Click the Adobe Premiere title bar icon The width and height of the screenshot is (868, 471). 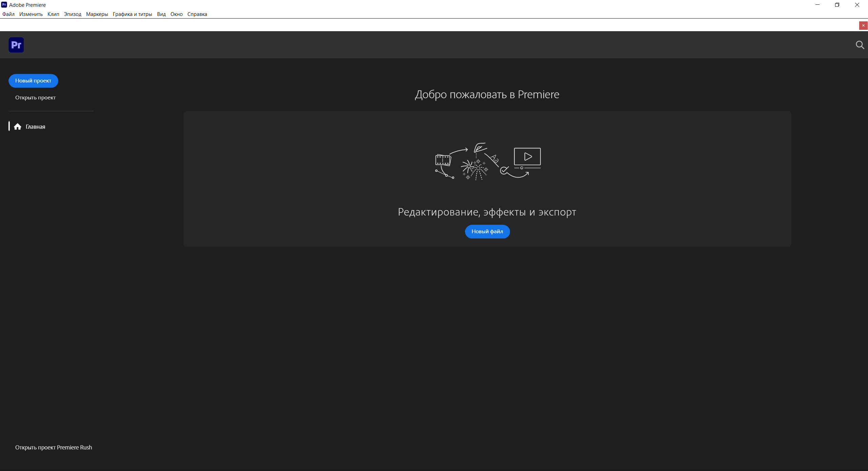(4, 5)
